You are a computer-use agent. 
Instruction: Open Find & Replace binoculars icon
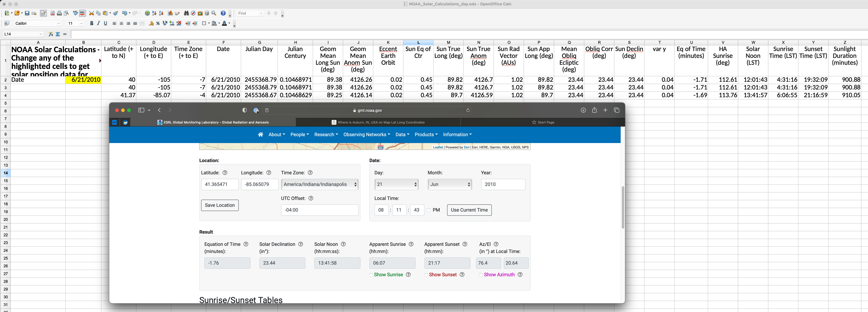pos(186,13)
